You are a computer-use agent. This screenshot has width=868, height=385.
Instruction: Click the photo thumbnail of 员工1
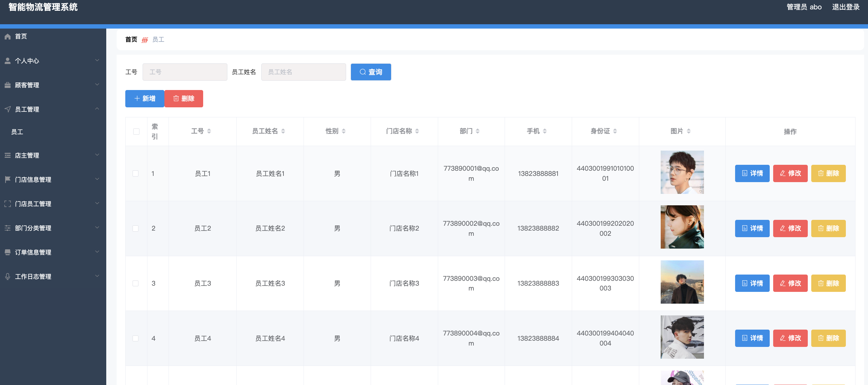(682, 172)
